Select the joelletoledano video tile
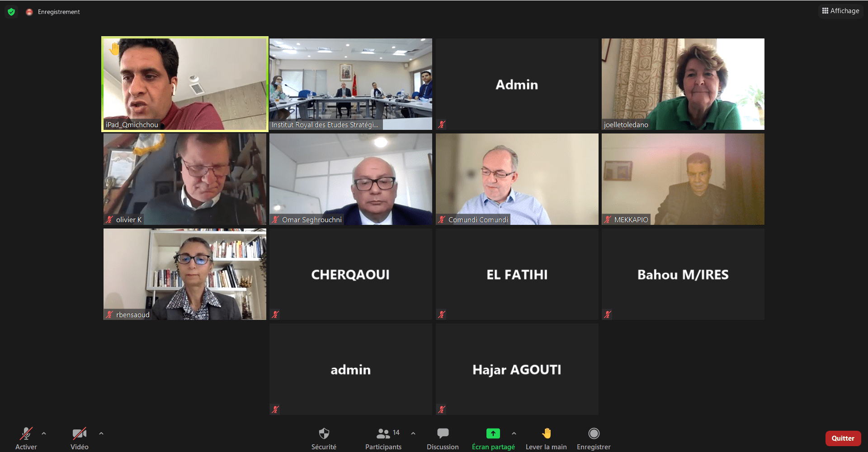868x452 pixels. (x=683, y=84)
